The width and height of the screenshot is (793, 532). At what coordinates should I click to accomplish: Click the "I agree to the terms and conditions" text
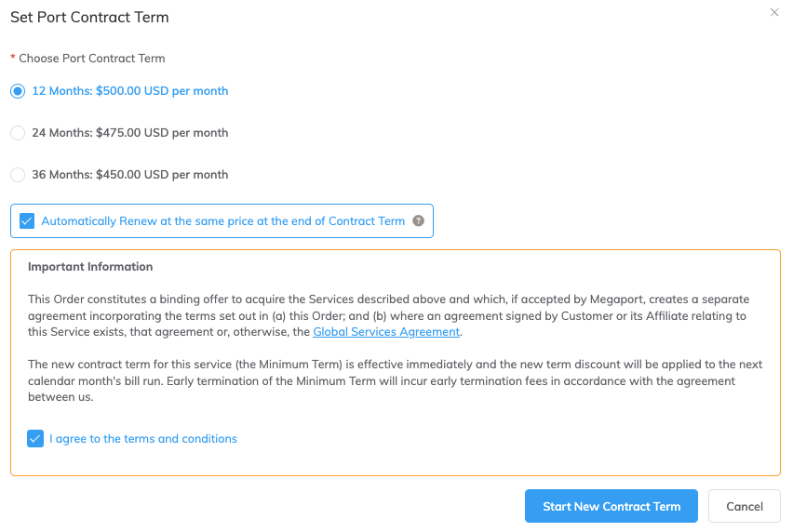click(143, 439)
